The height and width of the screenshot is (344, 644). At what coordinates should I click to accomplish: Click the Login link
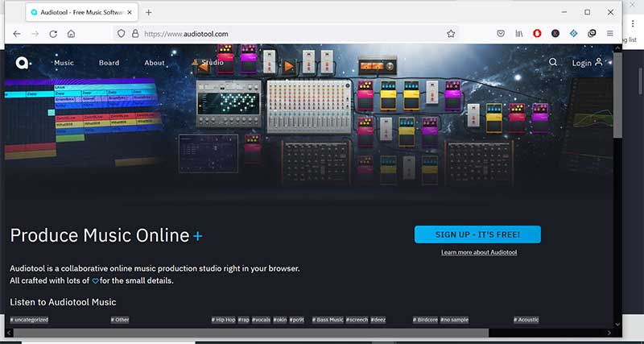pyautogui.click(x=587, y=63)
